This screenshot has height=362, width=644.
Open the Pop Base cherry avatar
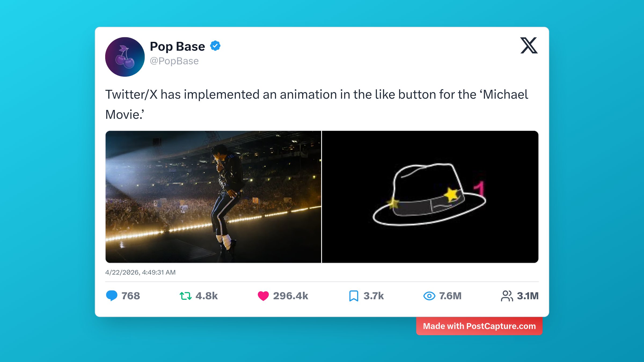click(125, 57)
